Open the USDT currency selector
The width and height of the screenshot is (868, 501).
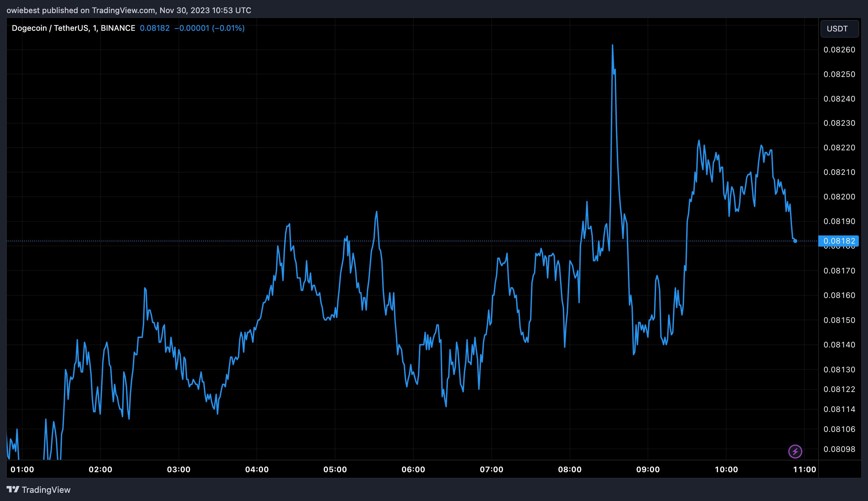click(x=839, y=28)
